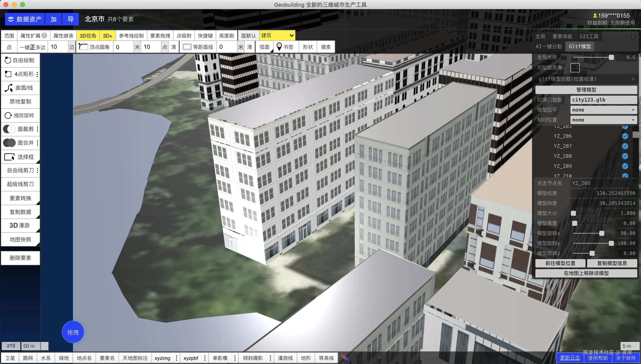Toggle the face clipping switch
Image resolution: width=641 pixels, height=364 pixels.
click(x=9, y=129)
